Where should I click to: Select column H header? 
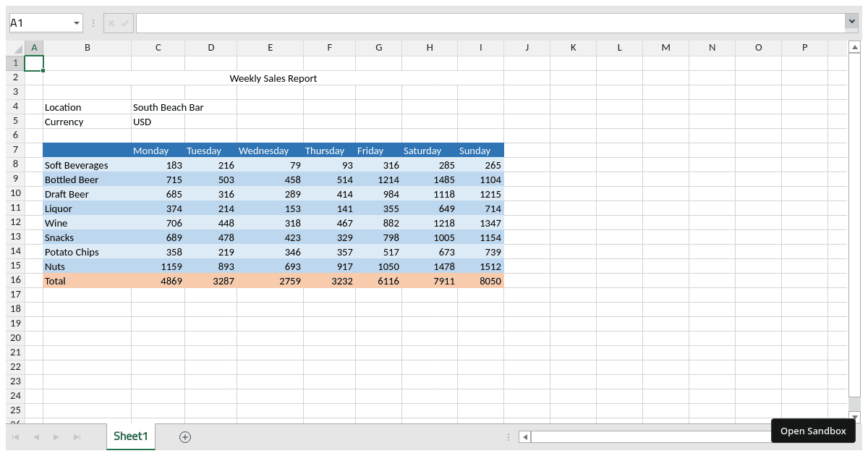[430, 47]
